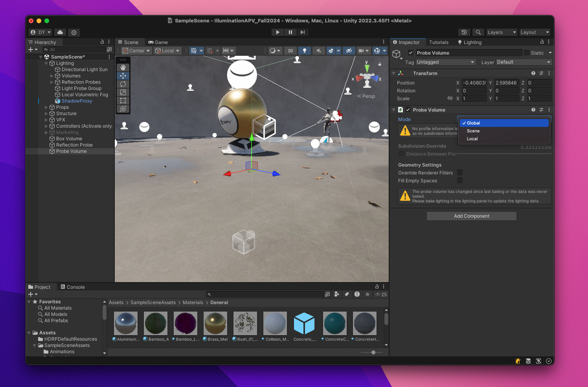
Task: Expand the Props hierarchy item
Action: click(46, 107)
